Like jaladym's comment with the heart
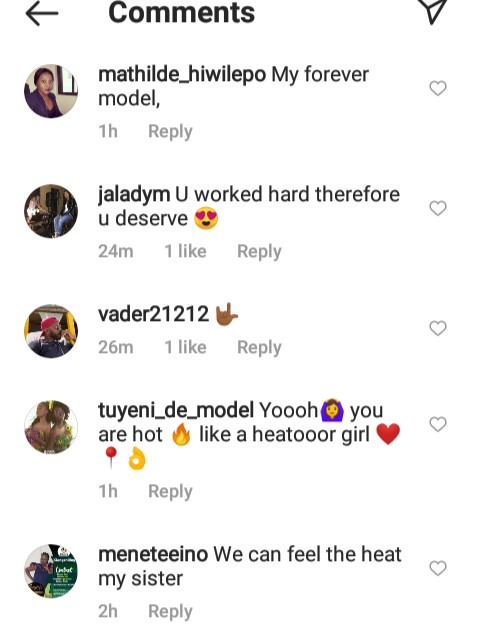 438,208
